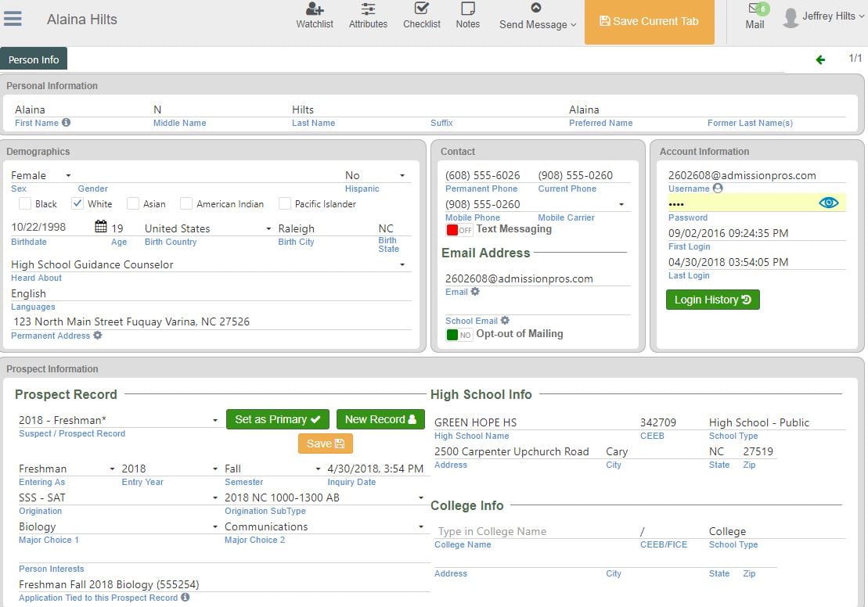Open the Watchlist icon
The height and width of the screenshot is (607, 868).
point(314,16)
